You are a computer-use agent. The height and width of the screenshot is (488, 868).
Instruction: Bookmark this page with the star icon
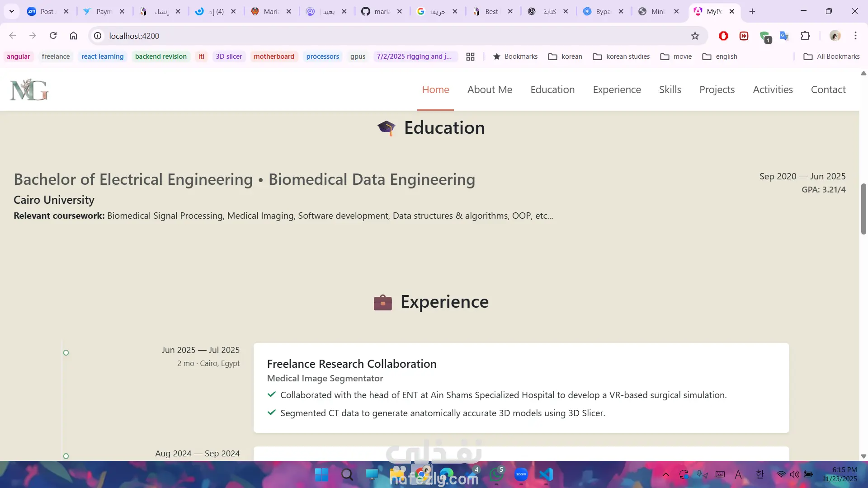[x=695, y=36]
